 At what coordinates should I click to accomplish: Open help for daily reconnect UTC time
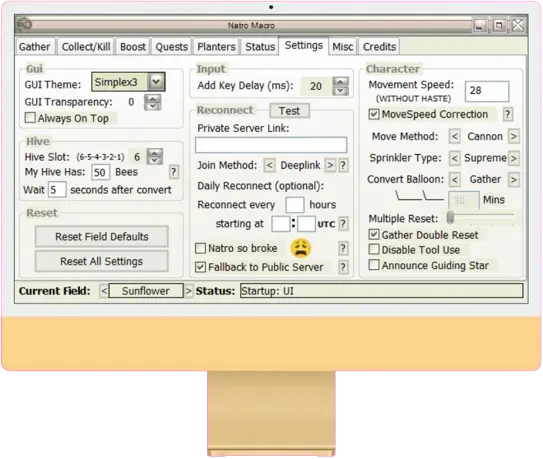click(x=343, y=224)
